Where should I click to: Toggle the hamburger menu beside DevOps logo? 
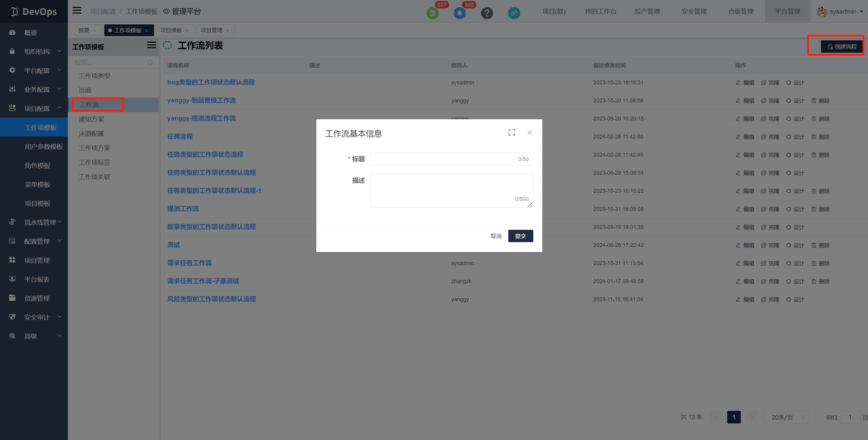[77, 11]
